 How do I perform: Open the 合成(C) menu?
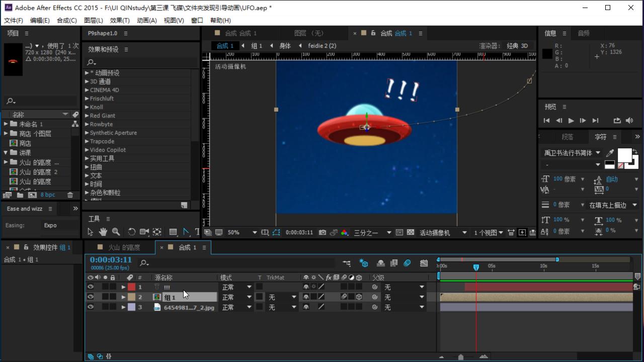click(67, 20)
